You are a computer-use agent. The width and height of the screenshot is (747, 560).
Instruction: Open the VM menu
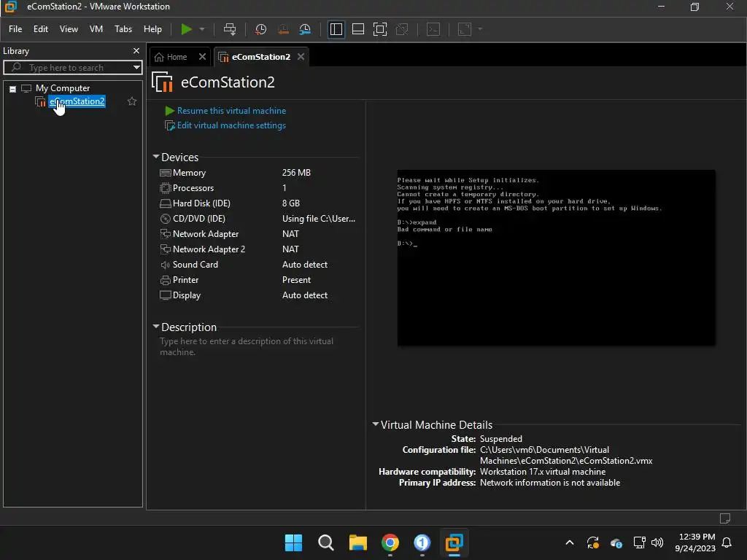[96, 29]
